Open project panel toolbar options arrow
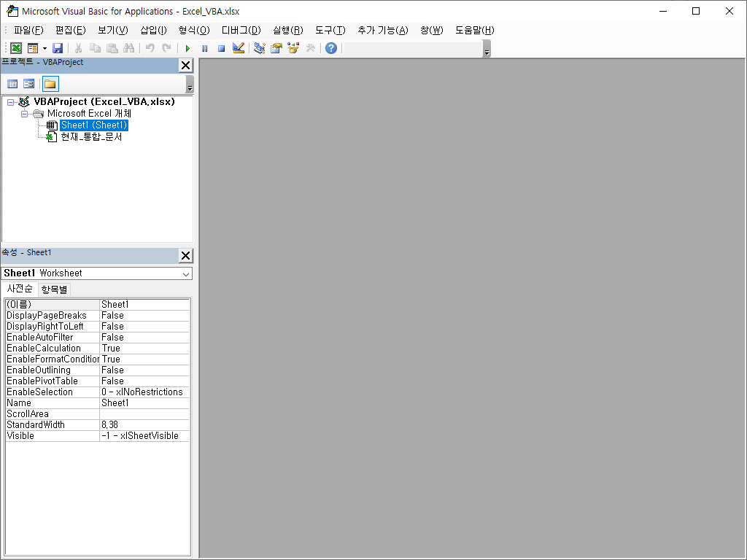The height and width of the screenshot is (560, 747). pyautogui.click(x=190, y=85)
